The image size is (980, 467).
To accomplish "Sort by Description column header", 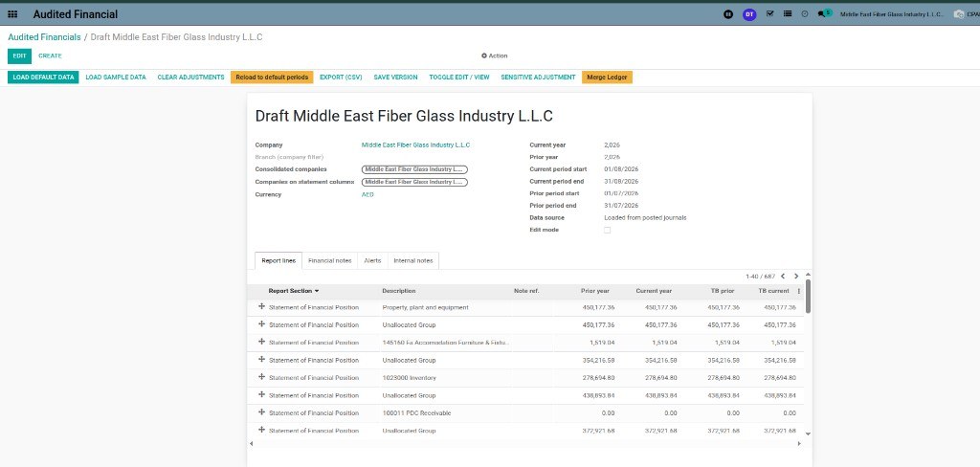I will point(399,291).
